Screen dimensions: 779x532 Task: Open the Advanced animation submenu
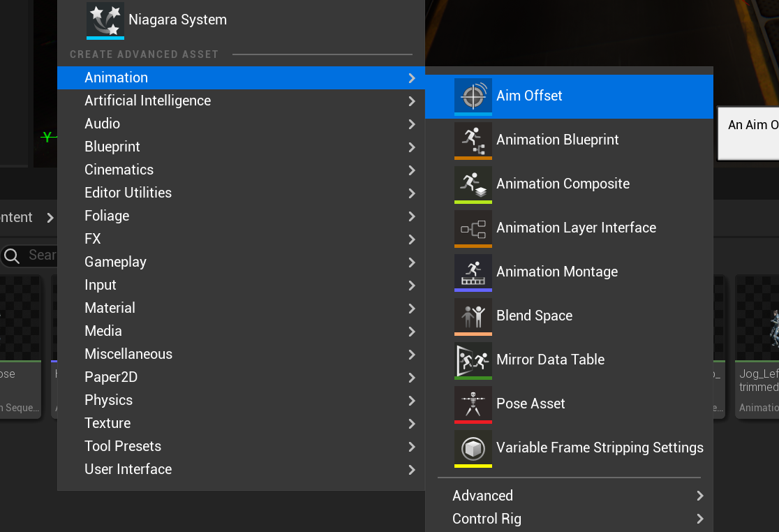tap(569, 496)
